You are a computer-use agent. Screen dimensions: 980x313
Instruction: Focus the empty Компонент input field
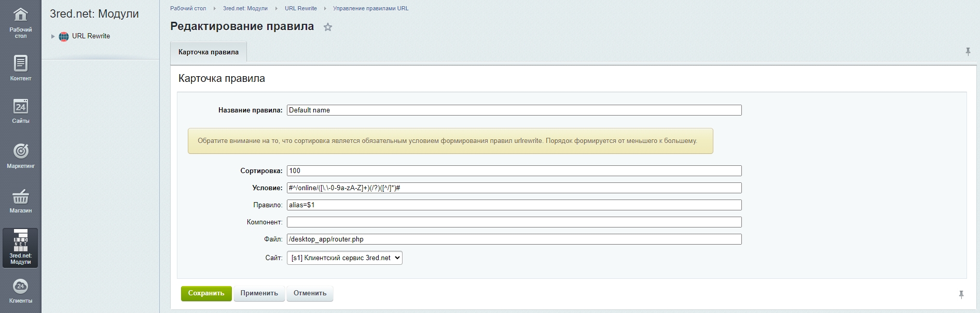click(x=514, y=222)
